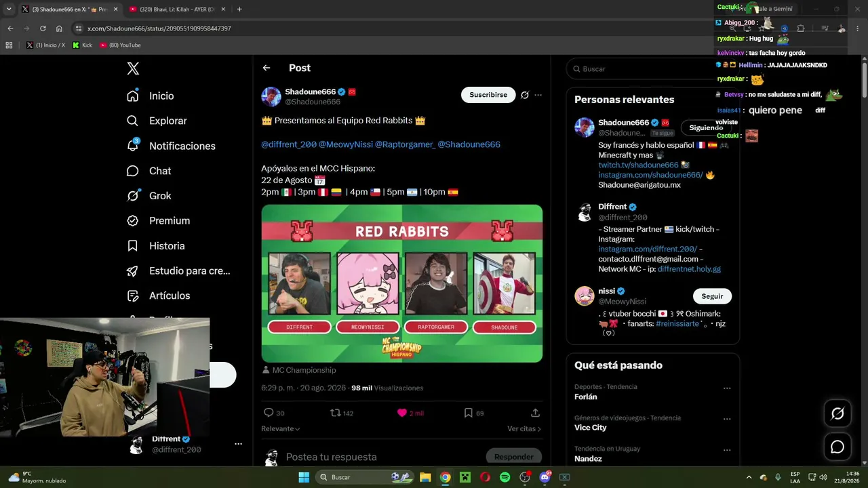Open twitch.tv/shadoune666 link
Image resolution: width=868 pixels, height=488 pixels.
[x=638, y=165]
